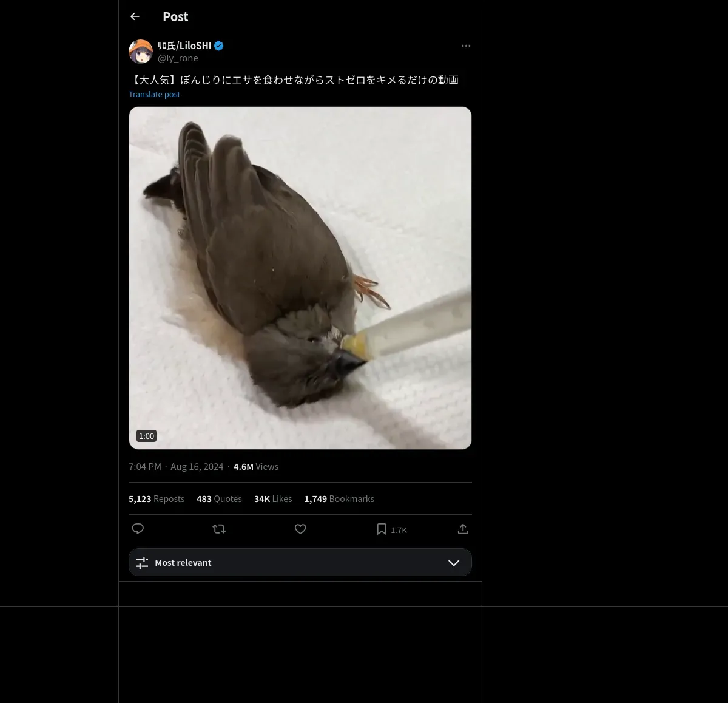Play the bird feeding video

coord(300,278)
